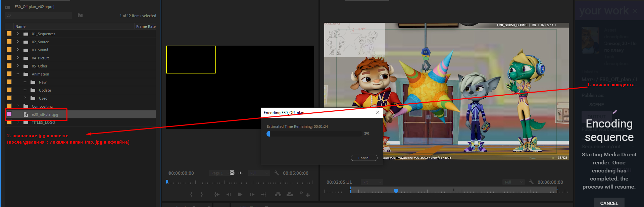644x207 pixels.
Task: Click the 01_Sequences folder icon
Action: click(x=26, y=34)
